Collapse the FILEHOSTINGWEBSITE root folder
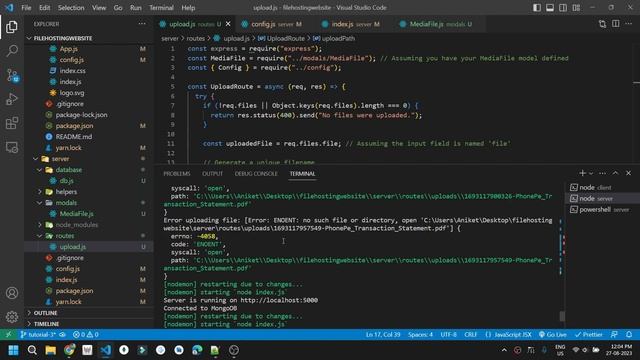 coord(89,38)
